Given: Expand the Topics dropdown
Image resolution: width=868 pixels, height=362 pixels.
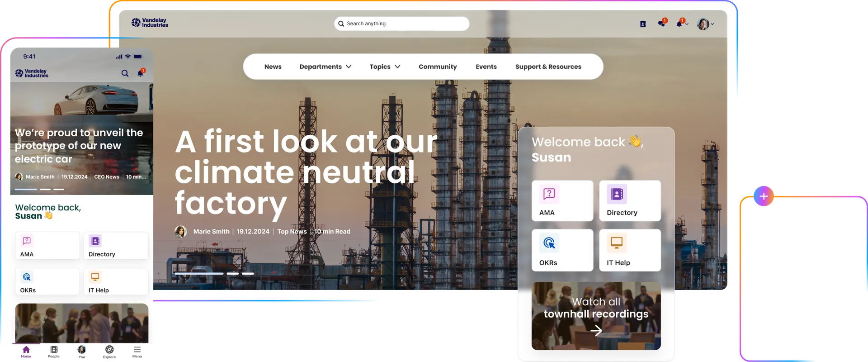Looking at the screenshot, I should [385, 67].
